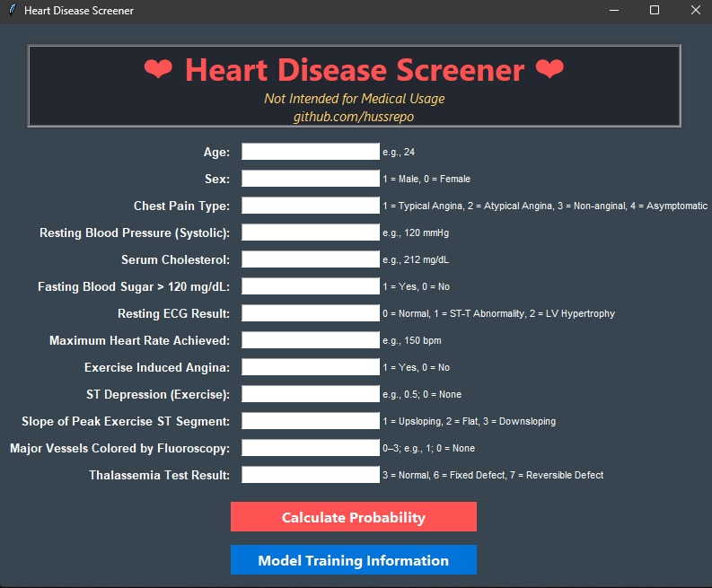Image resolution: width=712 pixels, height=588 pixels.
Task: Click the Thalassemia Test Result field
Action: pyautogui.click(x=311, y=475)
